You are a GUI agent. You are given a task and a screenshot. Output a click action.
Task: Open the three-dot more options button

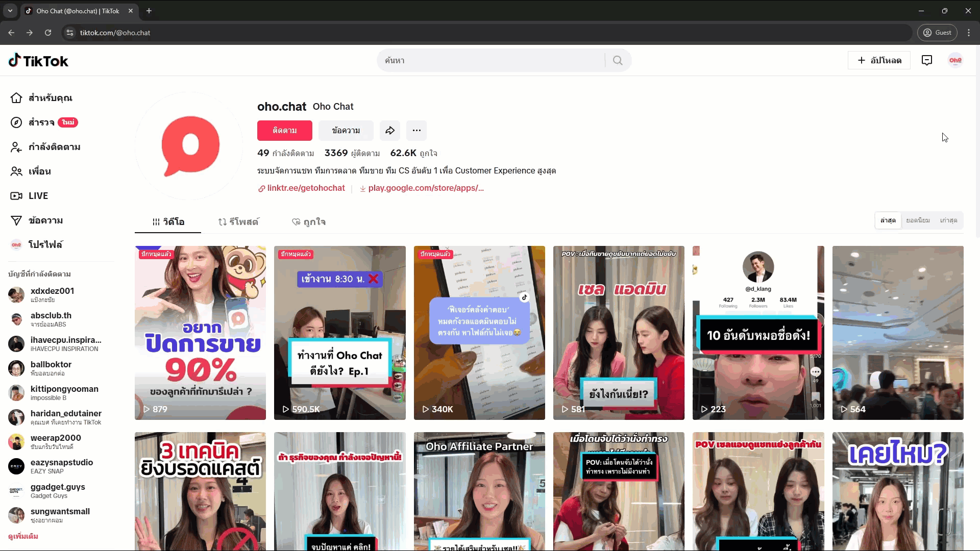416,131
